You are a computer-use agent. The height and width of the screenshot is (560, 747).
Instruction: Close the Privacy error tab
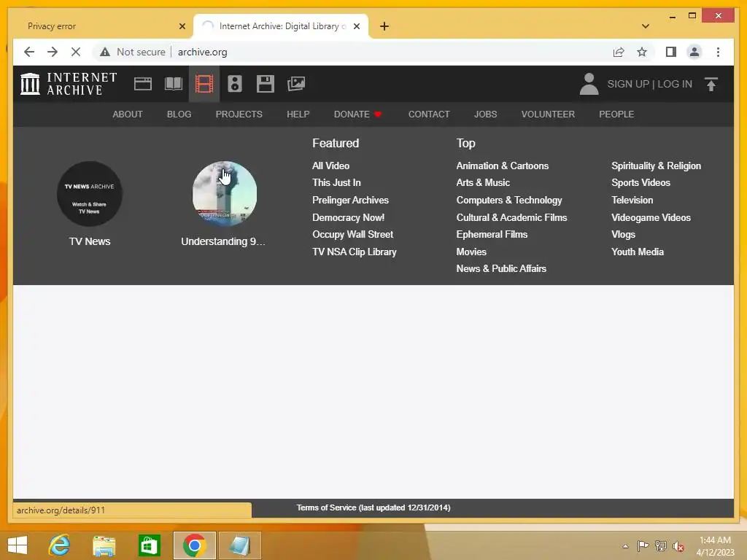182,26
